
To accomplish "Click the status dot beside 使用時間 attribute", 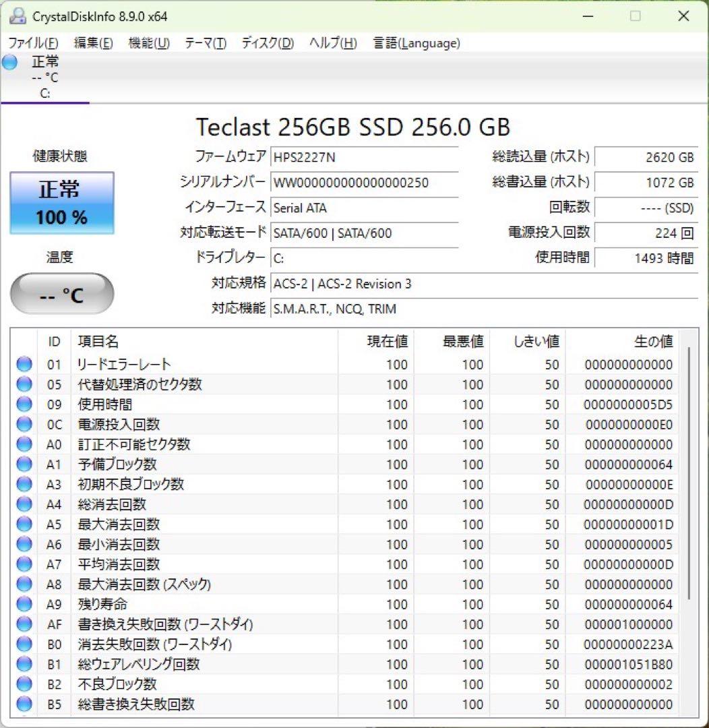I will [24, 404].
